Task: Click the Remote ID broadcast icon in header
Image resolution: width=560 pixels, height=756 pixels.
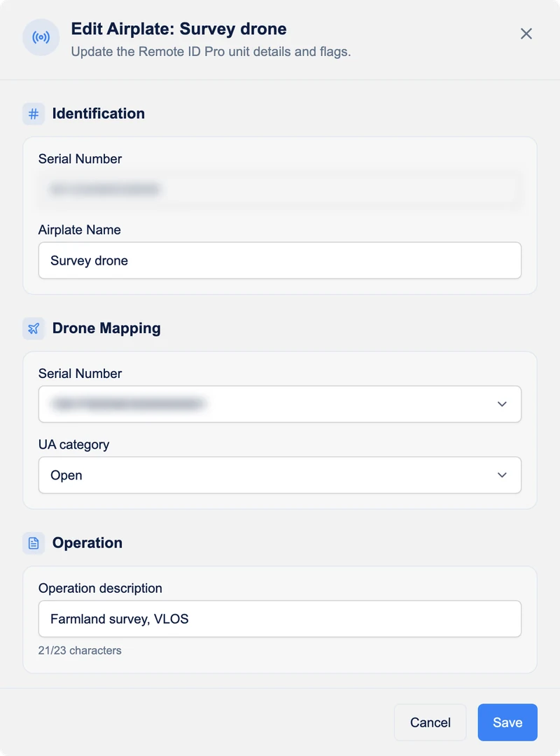Action: pyautogui.click(x=41, y=37)
